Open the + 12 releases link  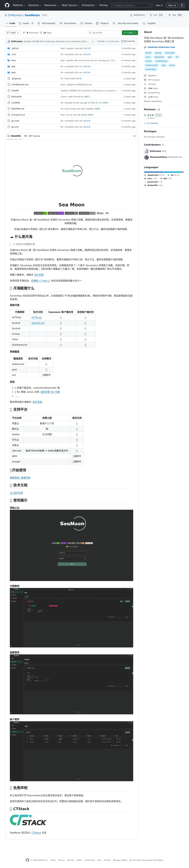coord(151,123)
